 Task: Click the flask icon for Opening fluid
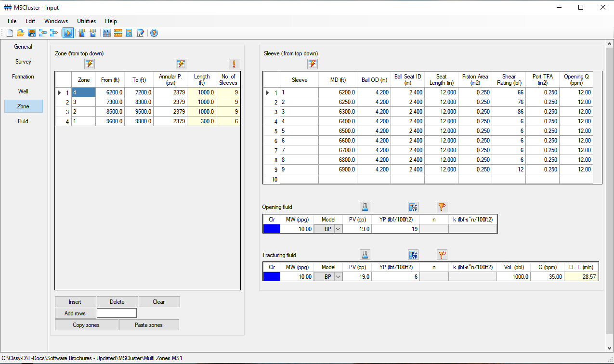pyautogui.click(x=365, y=207)
